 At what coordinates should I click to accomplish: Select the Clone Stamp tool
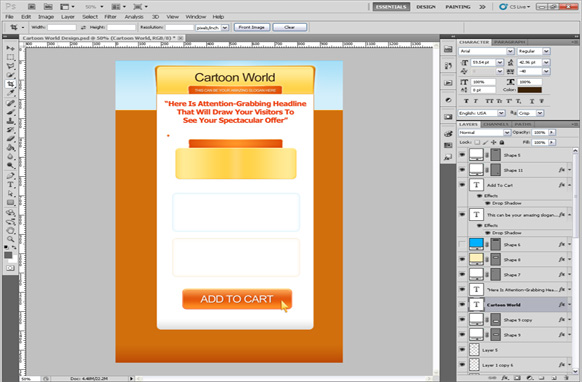pos(10,121)
